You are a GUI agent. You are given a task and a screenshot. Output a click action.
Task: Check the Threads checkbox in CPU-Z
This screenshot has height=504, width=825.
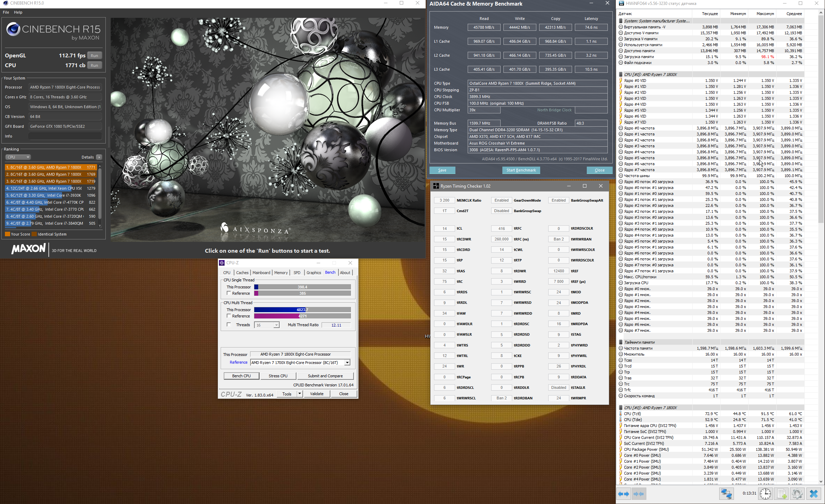pyautogui.click(x=229, y=325)
